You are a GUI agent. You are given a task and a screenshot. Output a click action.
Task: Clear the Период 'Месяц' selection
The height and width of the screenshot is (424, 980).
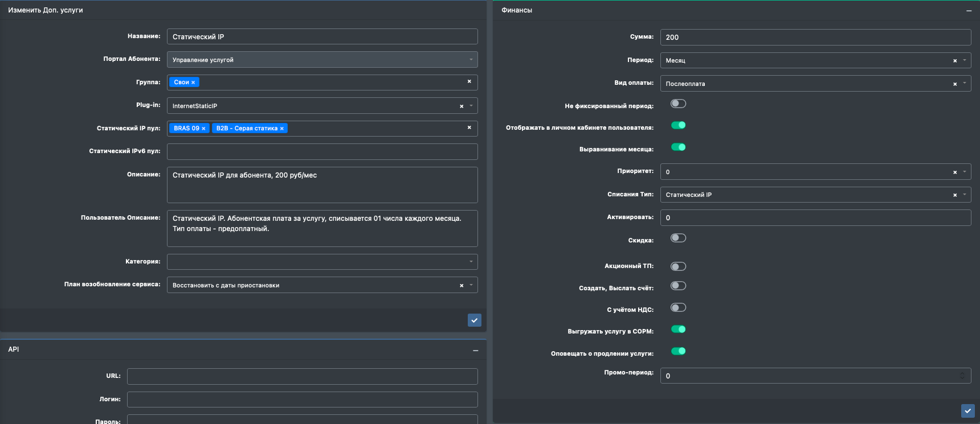[955, 61]
